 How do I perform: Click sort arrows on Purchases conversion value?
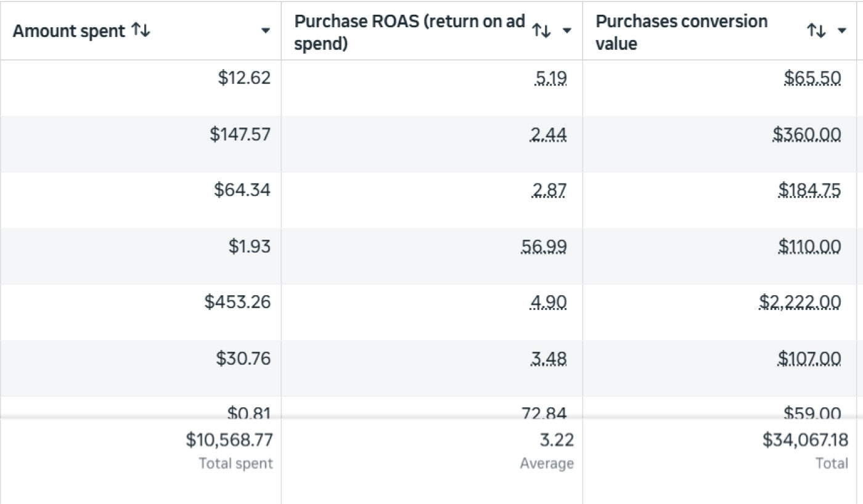click(816, 30)
